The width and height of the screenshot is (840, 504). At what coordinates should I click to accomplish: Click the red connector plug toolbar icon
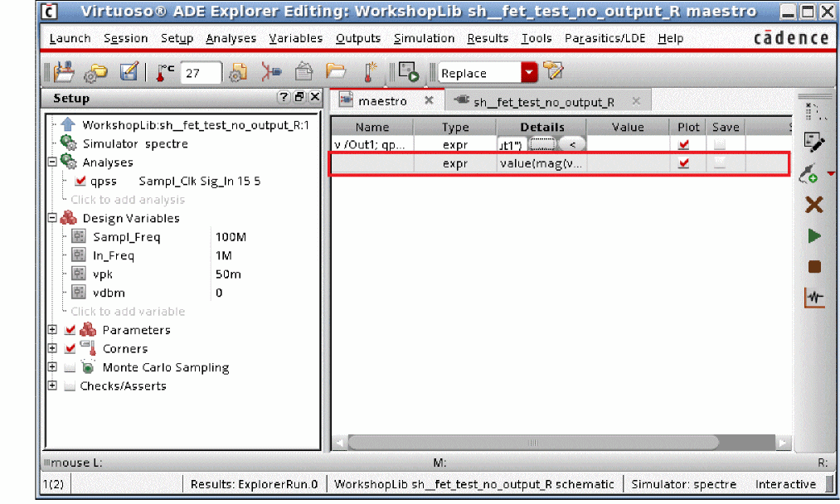point(270,72)
